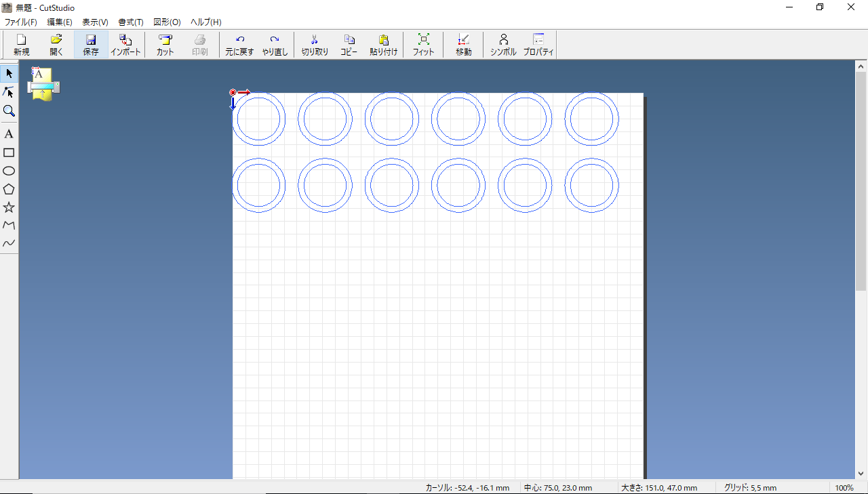Click the vertical scrollbar down arrow

tap(861, 473)
